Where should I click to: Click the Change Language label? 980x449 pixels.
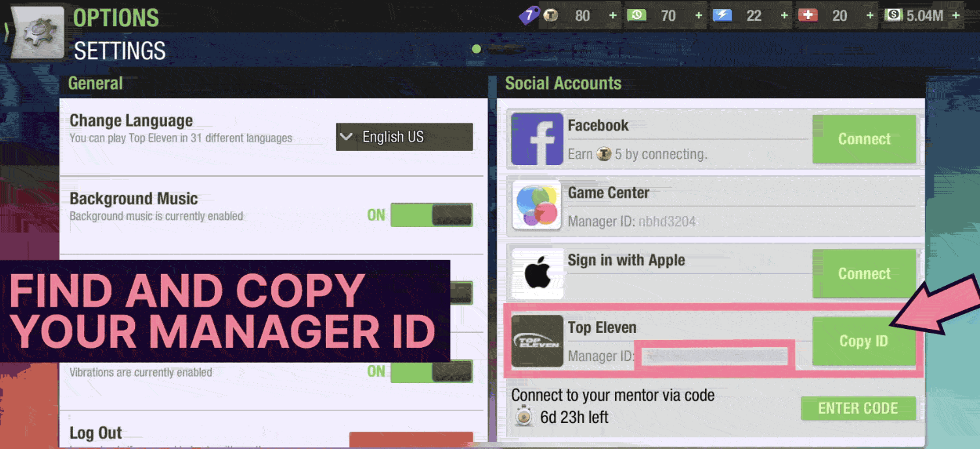point(131,121)
